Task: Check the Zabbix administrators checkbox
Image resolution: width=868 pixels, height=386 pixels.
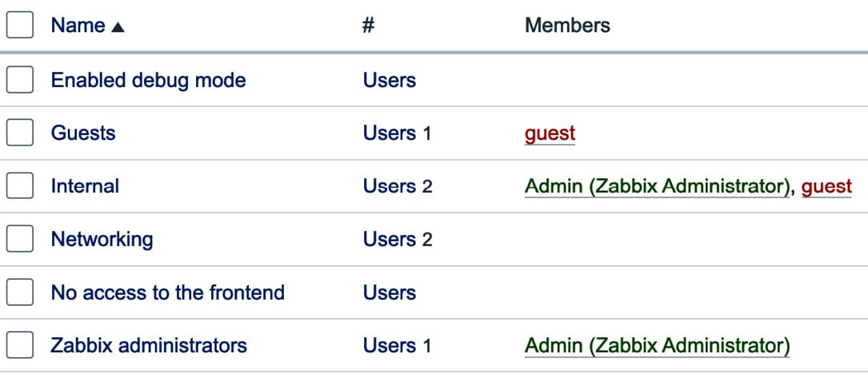Action: [x=20, y=345]
